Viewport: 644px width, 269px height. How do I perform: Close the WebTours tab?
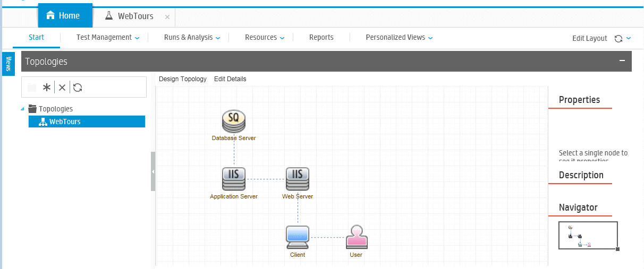(167, 17)
